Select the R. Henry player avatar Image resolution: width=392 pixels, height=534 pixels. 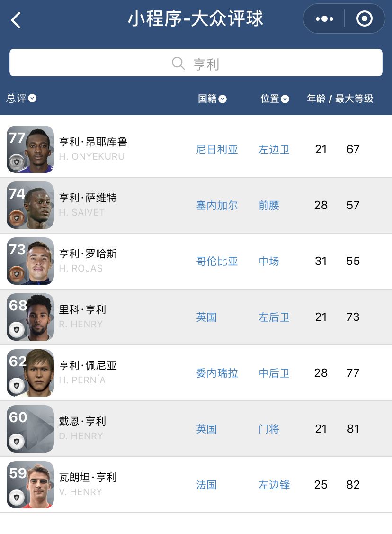[30, 317]
